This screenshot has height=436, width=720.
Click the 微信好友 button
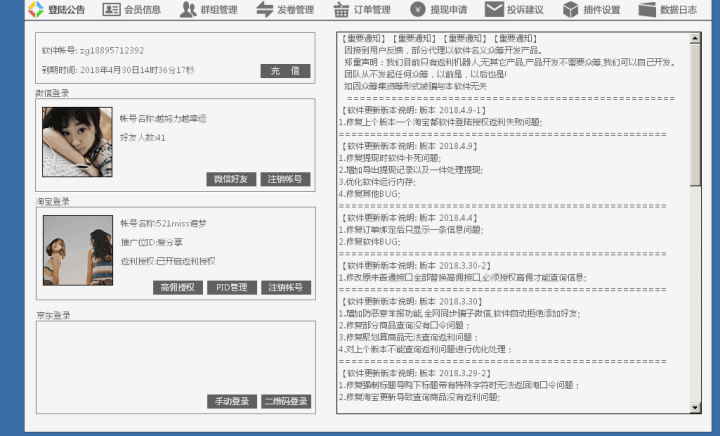pos(231,179)
